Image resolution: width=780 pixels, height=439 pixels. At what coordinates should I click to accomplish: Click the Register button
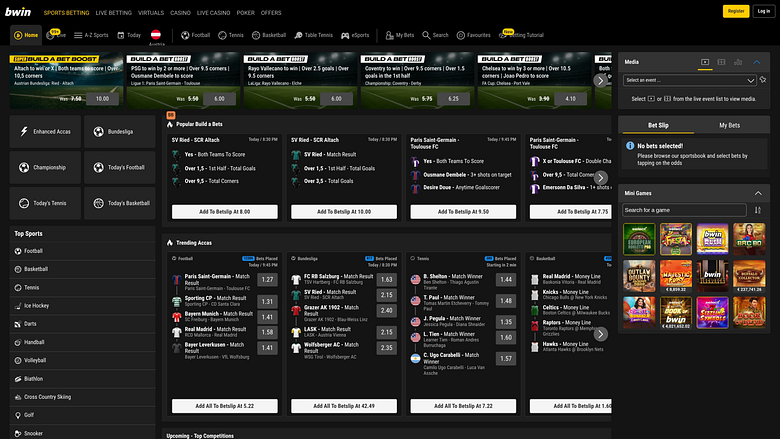tap(736, 11)
